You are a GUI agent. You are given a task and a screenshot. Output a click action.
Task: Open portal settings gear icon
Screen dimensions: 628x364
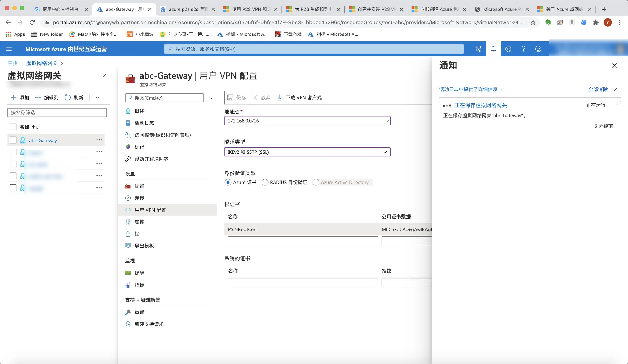[x=508, y=49]
